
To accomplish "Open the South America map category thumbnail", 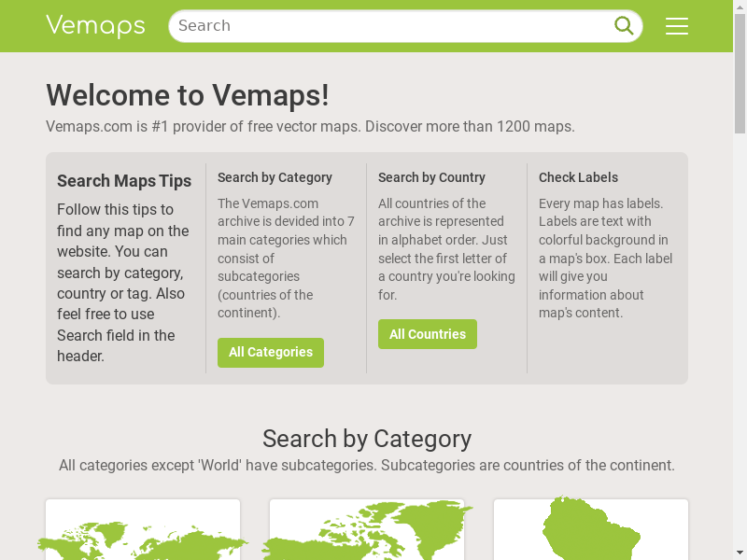I will tap(591, 529).
